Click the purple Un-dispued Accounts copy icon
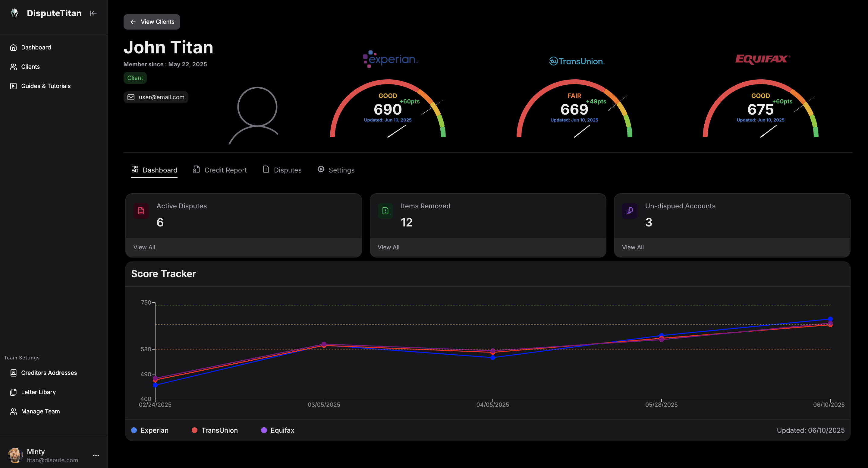This screenshot has height=468, width=868. coord(630,211)
